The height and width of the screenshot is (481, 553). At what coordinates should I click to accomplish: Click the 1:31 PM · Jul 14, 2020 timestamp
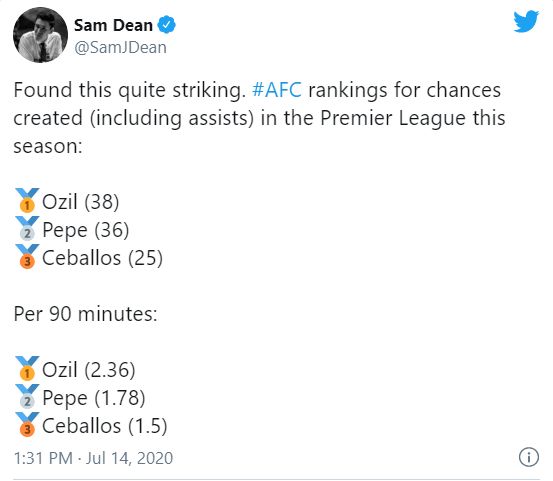pos(93,458)
